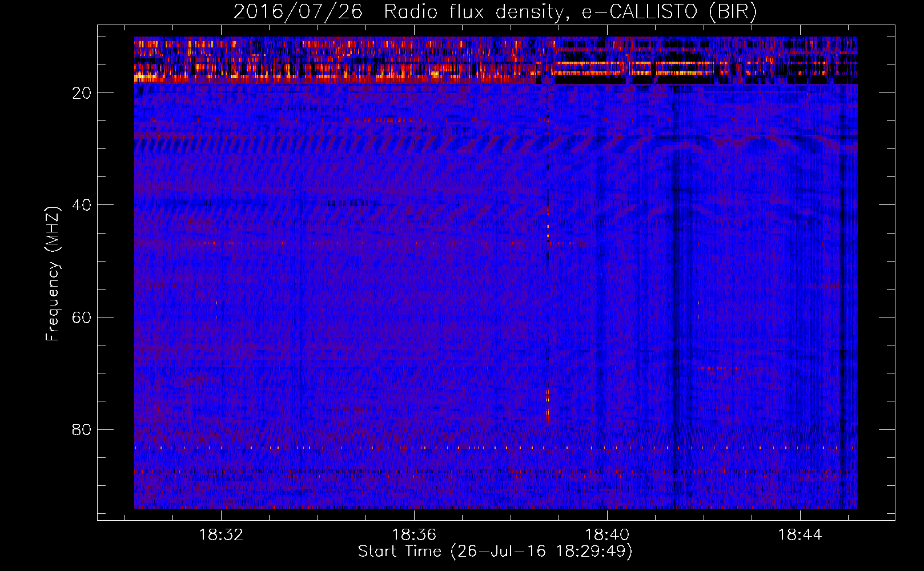Viewport: 924px width, 571px height.
Task: Click the '18:40' time tick label
Action: pyautogui.click(x=607, y=534)
